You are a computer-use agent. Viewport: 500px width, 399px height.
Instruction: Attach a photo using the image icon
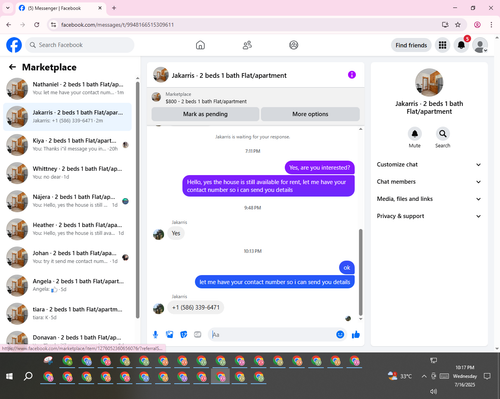170,334
